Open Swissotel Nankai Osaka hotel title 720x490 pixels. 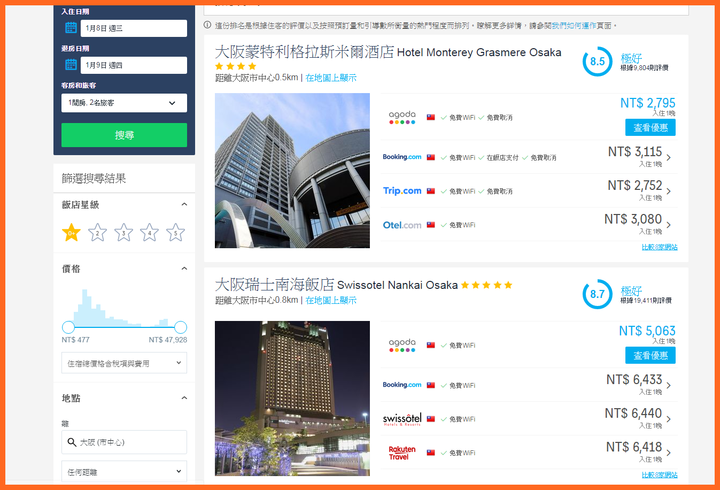[x=336, y=285]
